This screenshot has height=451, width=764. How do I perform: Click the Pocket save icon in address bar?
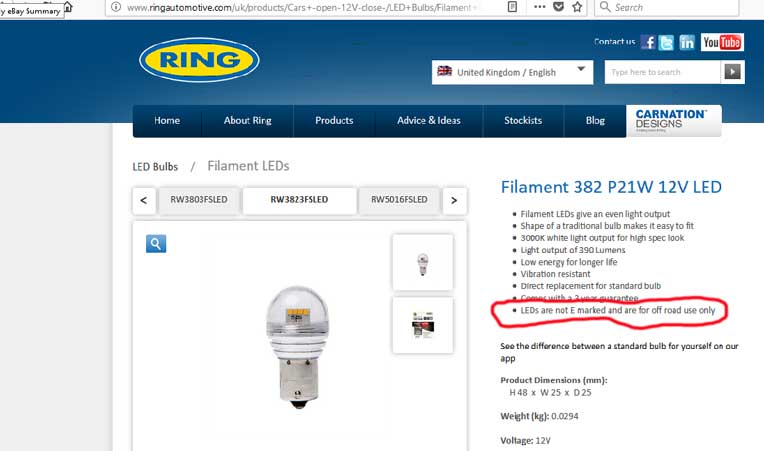coord(559,7)
